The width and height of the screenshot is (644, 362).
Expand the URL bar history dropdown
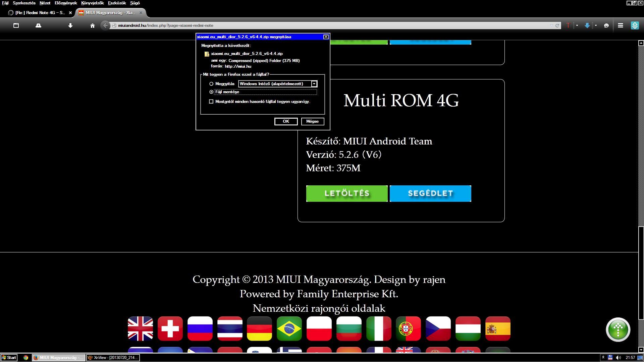[x=551, y=25]
